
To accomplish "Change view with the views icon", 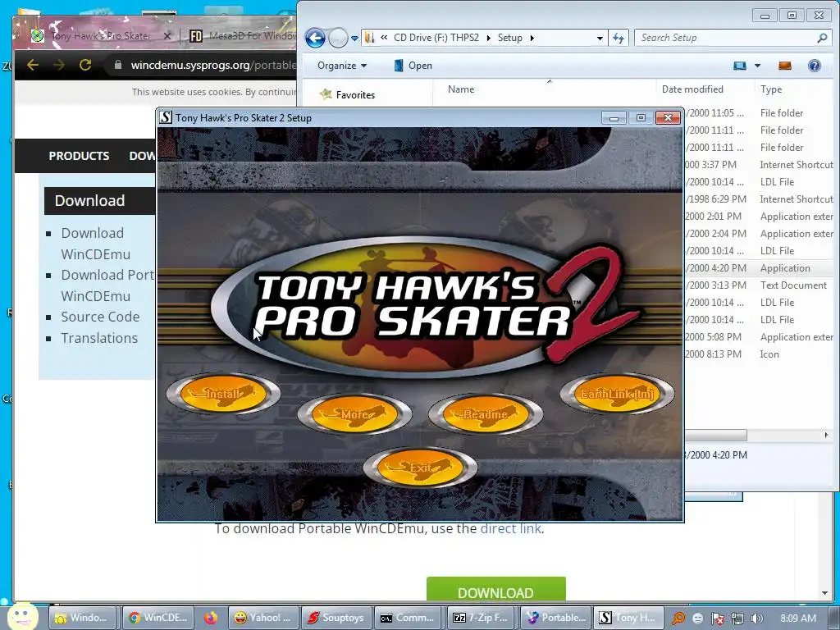I will pyautogui.click(x=740, y=66).
